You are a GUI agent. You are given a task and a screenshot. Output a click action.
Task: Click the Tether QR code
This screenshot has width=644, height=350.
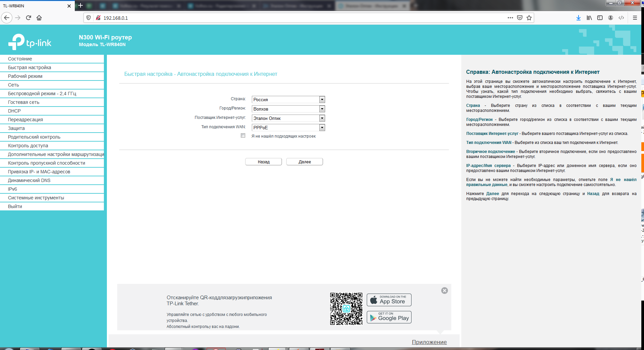coord(346,309)
